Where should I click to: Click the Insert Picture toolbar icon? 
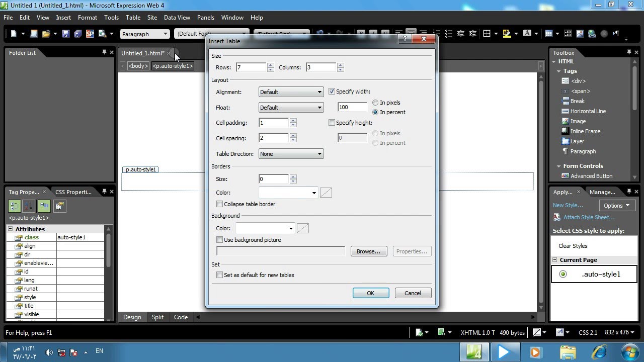(580, 34)
